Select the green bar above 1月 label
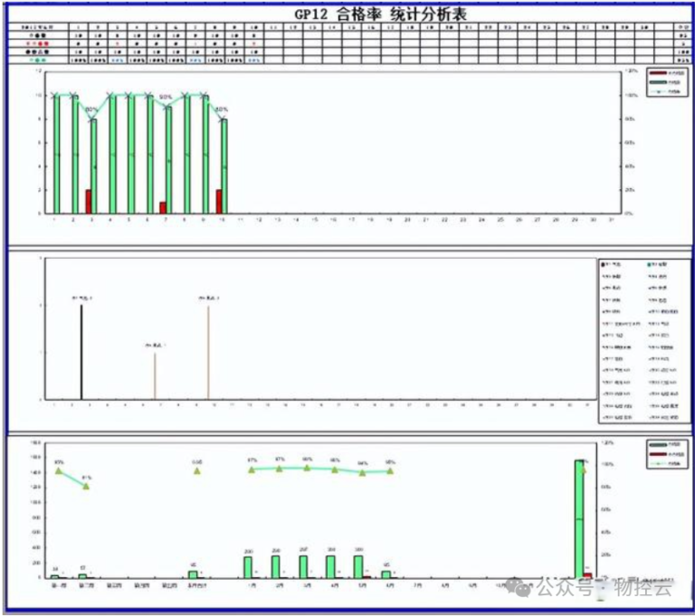695x616 pixels. 248,567
